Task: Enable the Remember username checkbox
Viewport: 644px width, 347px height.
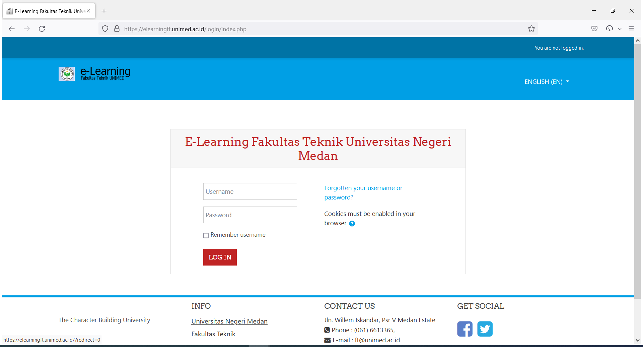Action: pos(206,235)
